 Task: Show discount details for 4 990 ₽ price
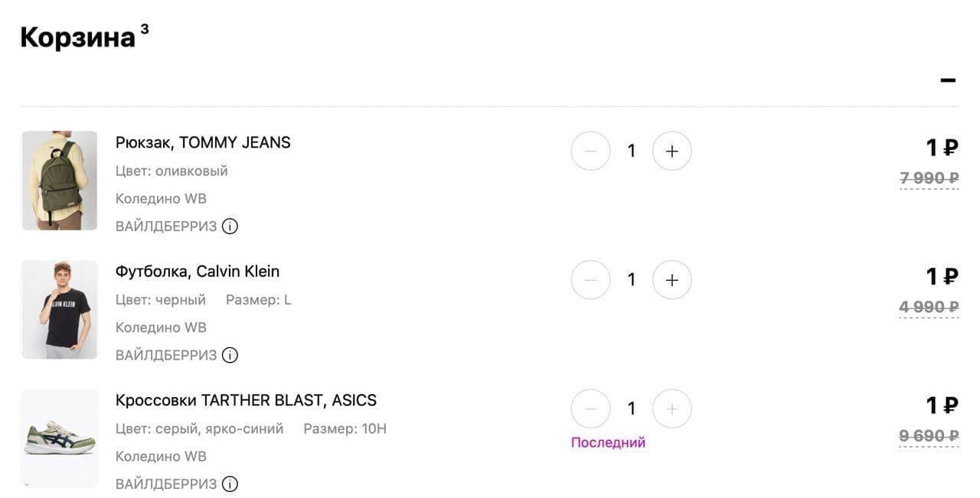(x=929, y=308)
